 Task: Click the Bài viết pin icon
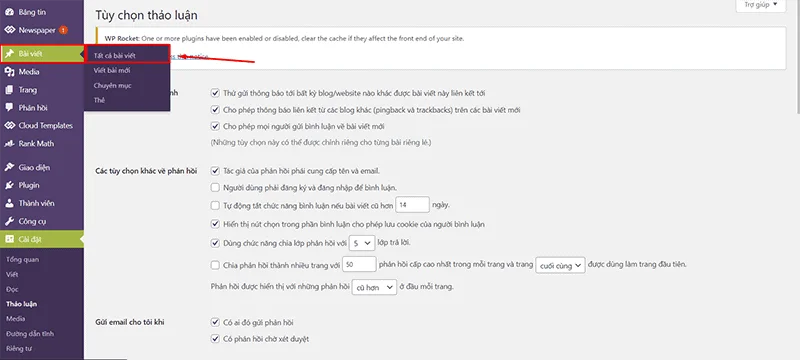9,54
